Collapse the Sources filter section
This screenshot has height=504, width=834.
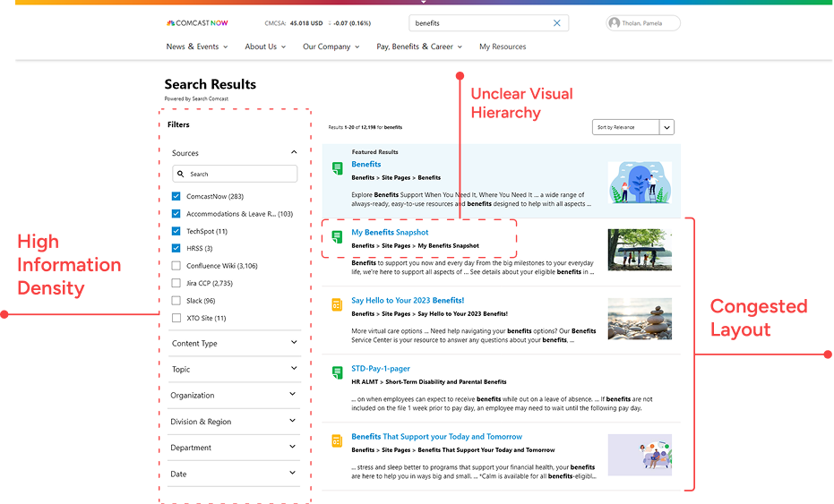294,152
